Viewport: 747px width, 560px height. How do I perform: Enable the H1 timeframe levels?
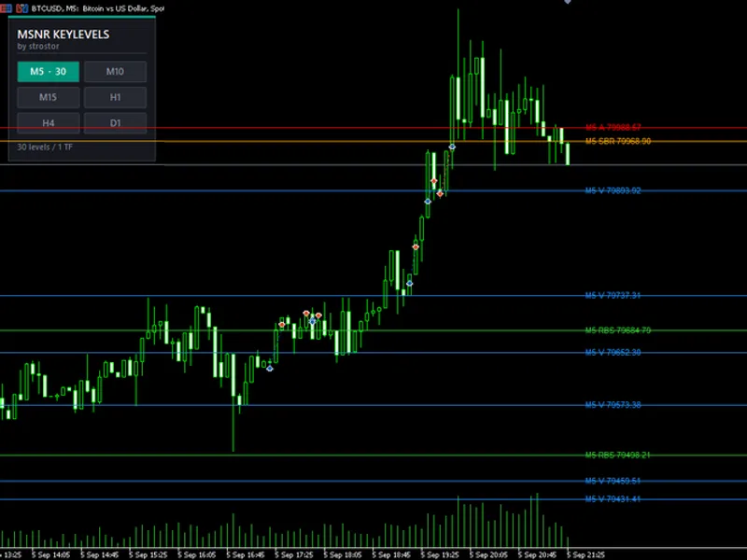tap(115, 97)
